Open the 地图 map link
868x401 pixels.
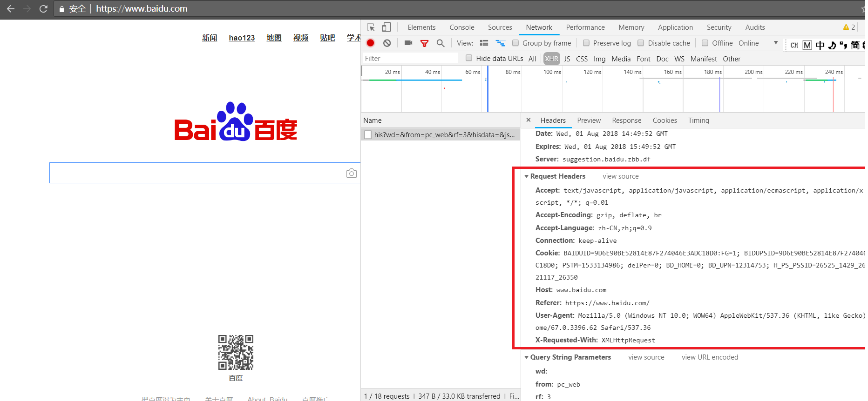click(x=274, y=38)
